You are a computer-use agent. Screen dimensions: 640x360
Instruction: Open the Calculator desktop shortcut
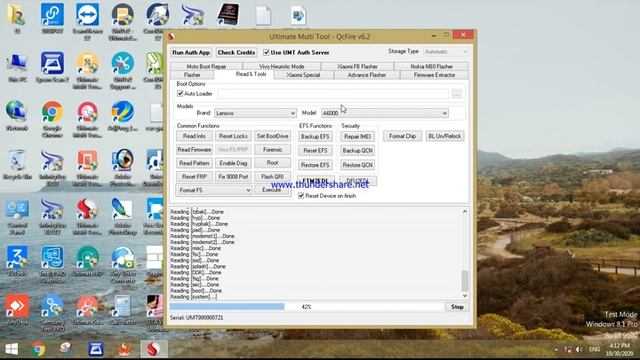(x=122, y=309)
